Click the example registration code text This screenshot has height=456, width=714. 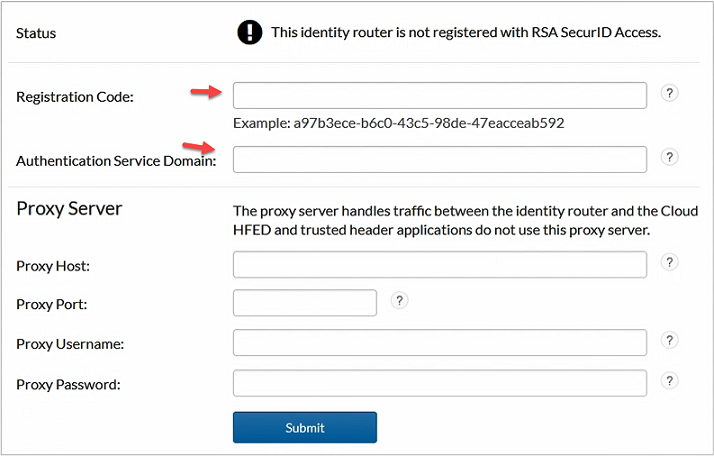[398, 123]
